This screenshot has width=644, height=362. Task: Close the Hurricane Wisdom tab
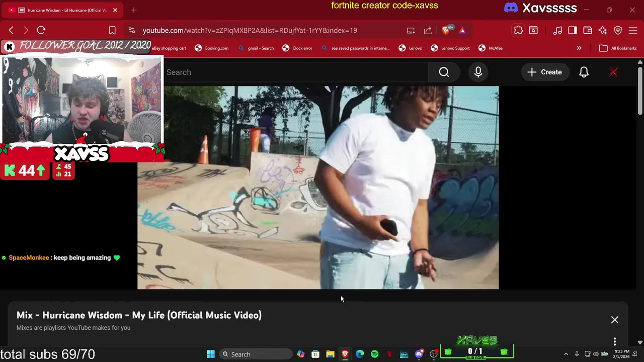pyautogui.click(x=115, y=10)
